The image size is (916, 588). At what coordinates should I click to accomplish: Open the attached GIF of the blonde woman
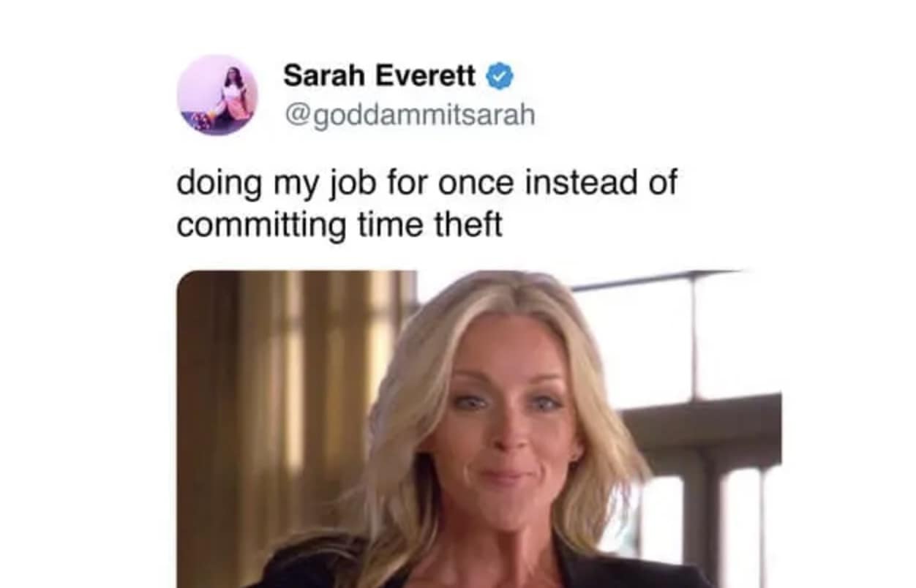(478, 429)
